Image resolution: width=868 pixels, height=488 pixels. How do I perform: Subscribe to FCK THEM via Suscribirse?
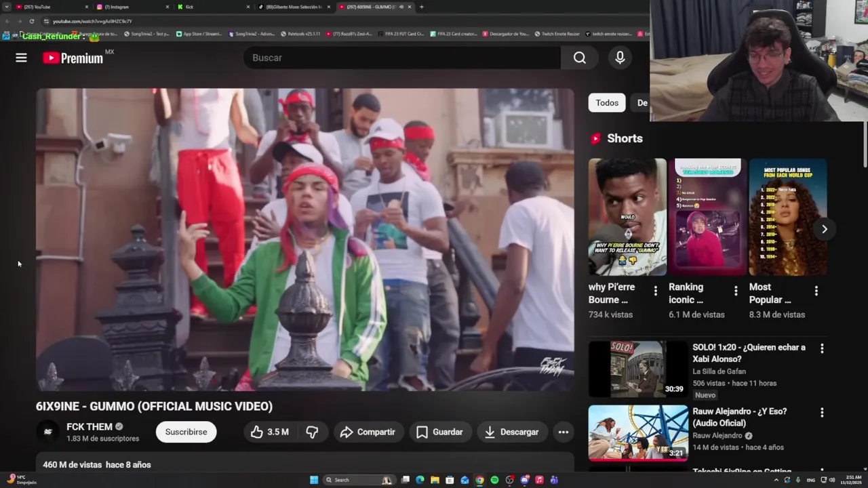pyautogui.click(x=186, y=432)
